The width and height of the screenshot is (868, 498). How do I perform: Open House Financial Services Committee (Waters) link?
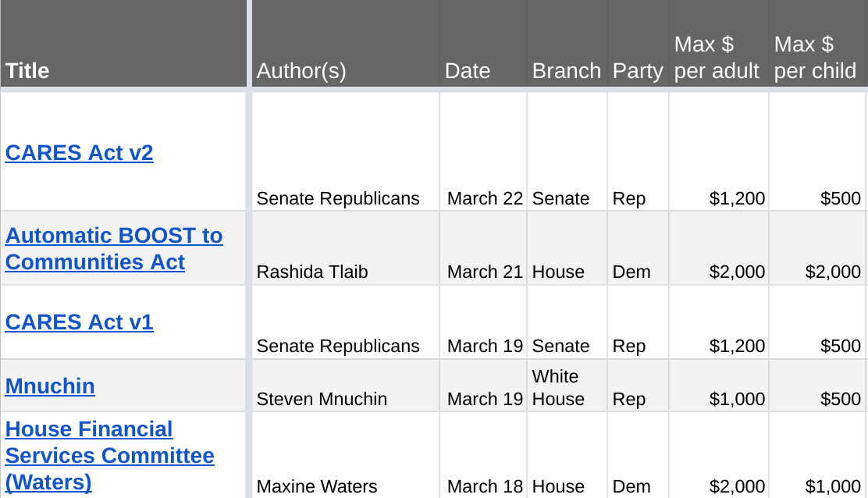tap(109, 455)
